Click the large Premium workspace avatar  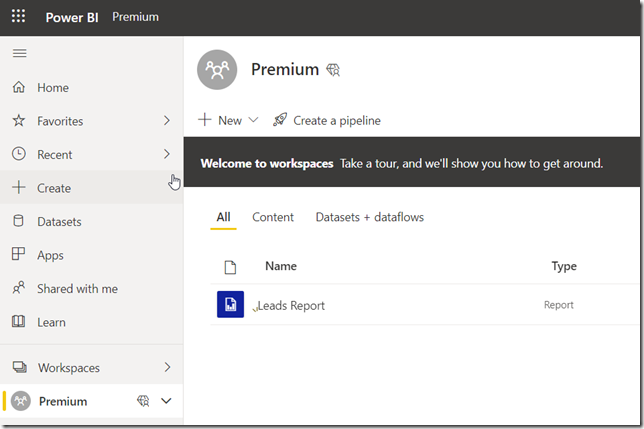217,70
